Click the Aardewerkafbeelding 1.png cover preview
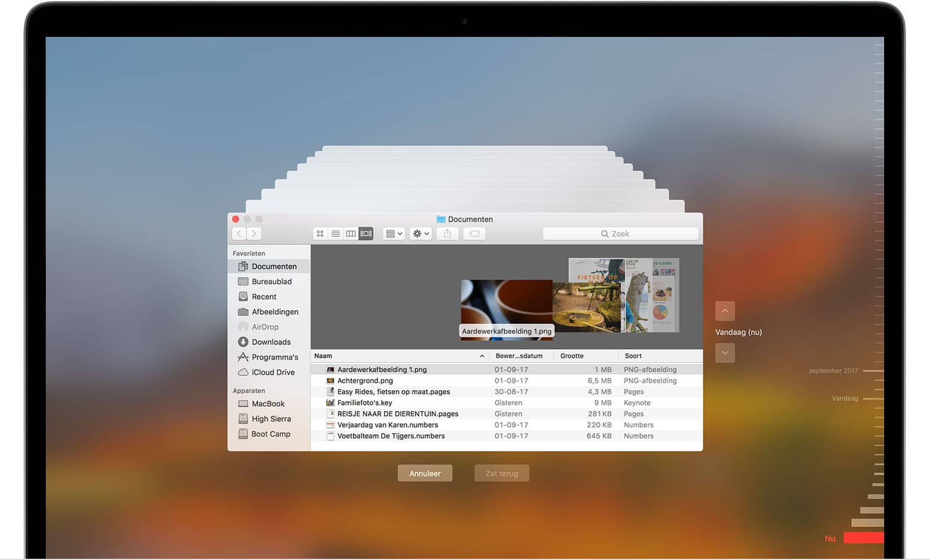 [506, 307]
